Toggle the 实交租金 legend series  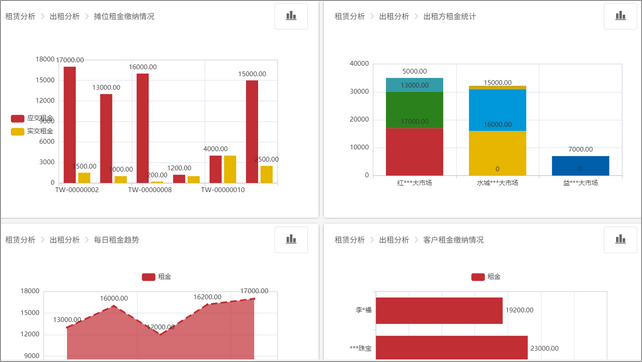click(32, 131)
